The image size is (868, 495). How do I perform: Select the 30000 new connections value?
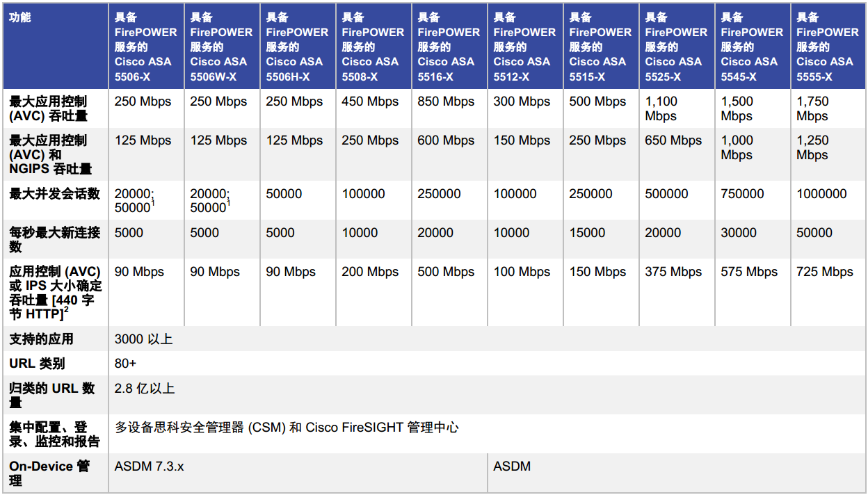coord(739,233)
